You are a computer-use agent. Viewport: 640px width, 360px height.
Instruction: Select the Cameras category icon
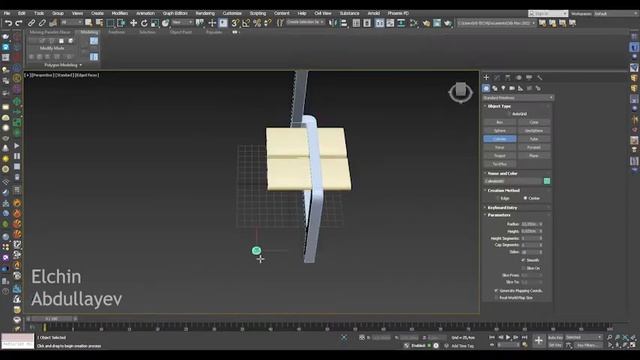coord(512,88)
